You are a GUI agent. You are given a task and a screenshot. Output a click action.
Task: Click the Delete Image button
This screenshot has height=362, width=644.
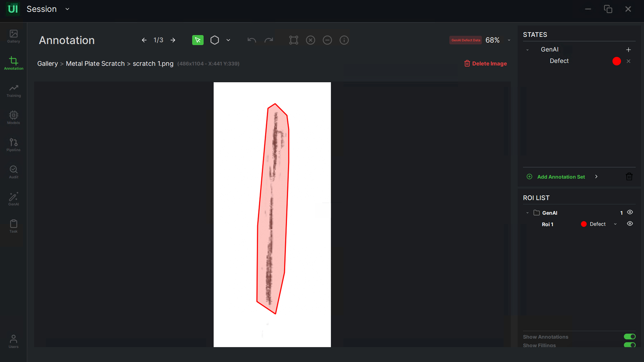486,64
